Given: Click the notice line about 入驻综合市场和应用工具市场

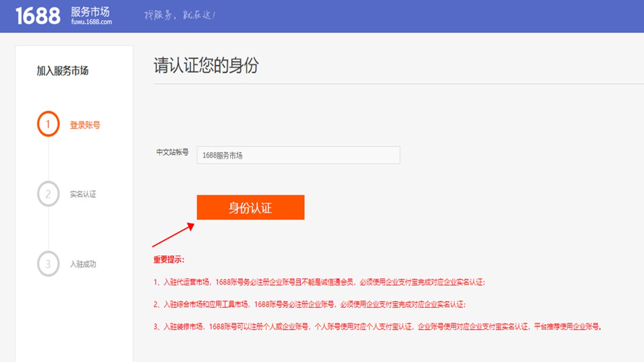Looking at the screenshot, I should point(310,304).
